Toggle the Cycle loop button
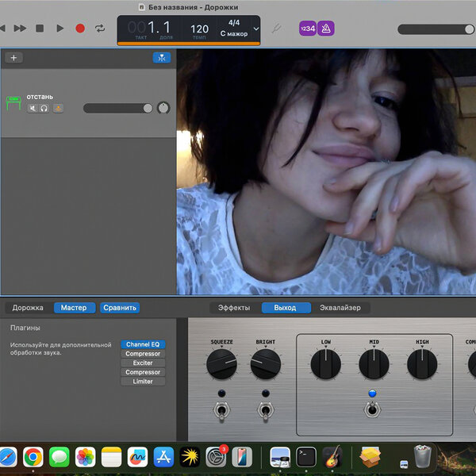 click(x=100, y=29)
